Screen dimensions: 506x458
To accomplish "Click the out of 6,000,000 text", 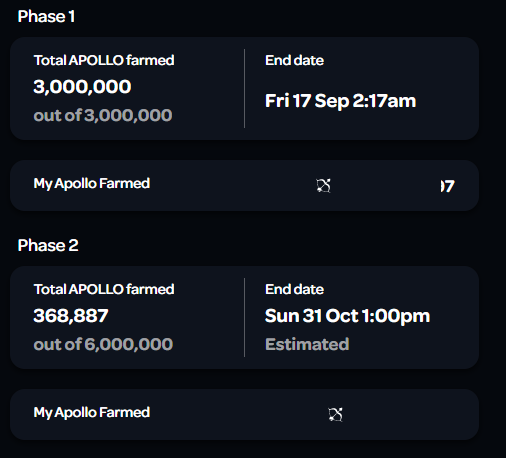I will pyautogui.click(x=103, y=344).
